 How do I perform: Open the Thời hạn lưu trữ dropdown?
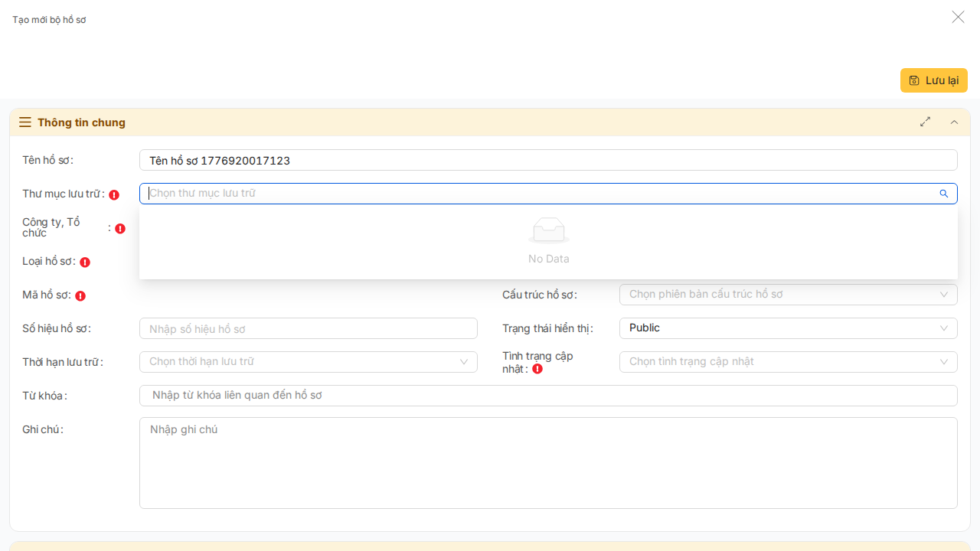click(x=308, y=362)
